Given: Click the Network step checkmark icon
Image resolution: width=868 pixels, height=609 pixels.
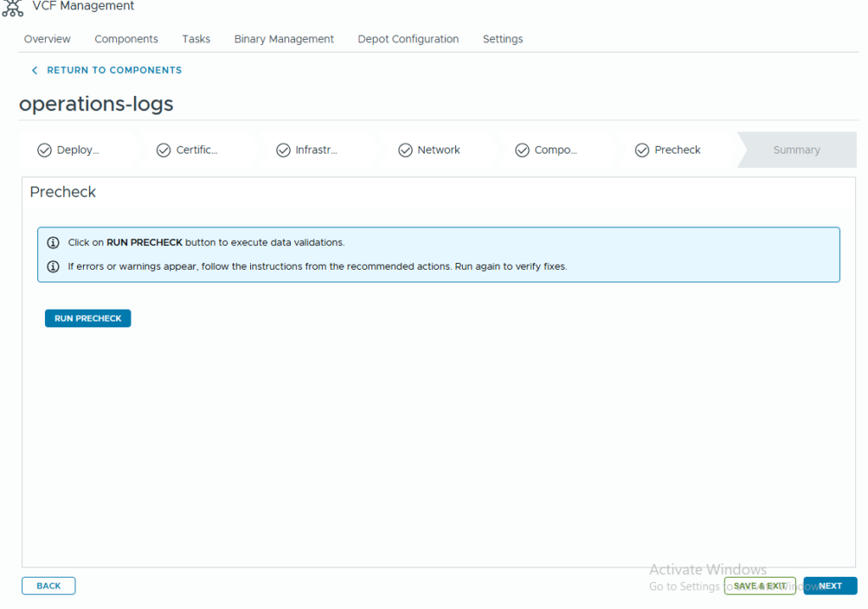Looking at the screenshot, I should (x=405, y=150).
